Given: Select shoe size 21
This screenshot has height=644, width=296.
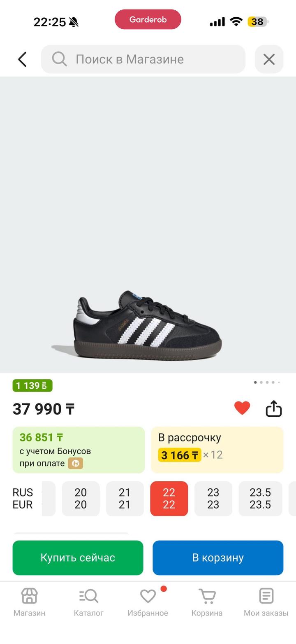Looking at the screenshot, I should (x=125, y=498).
